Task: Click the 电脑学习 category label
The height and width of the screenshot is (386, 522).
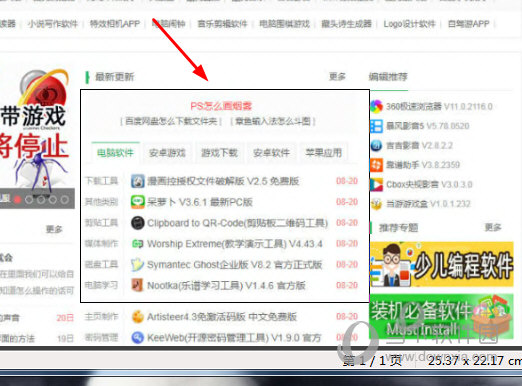Action: [102, 285]
